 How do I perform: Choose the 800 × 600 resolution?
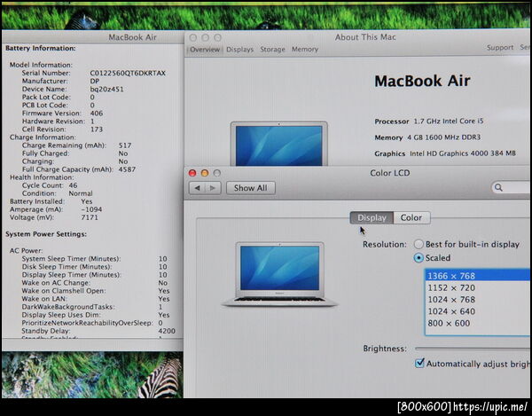coord(477,324)
